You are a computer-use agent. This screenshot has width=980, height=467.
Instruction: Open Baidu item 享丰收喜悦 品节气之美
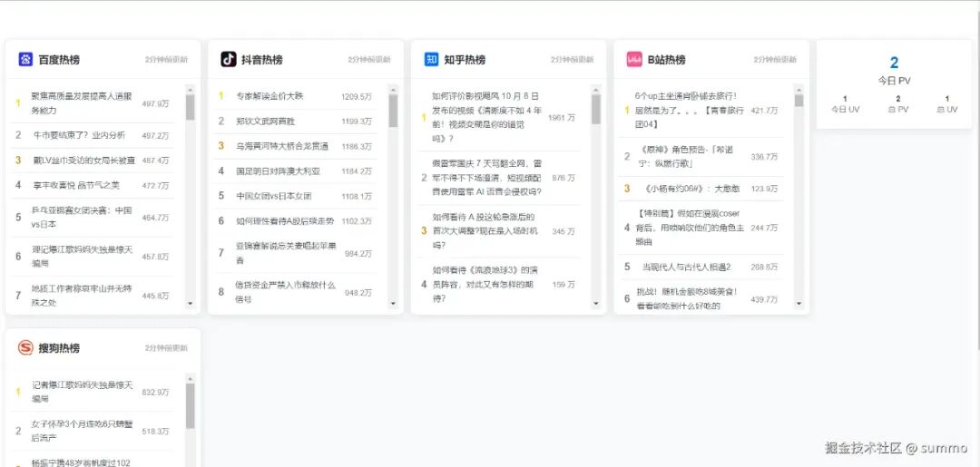[76, 185]
